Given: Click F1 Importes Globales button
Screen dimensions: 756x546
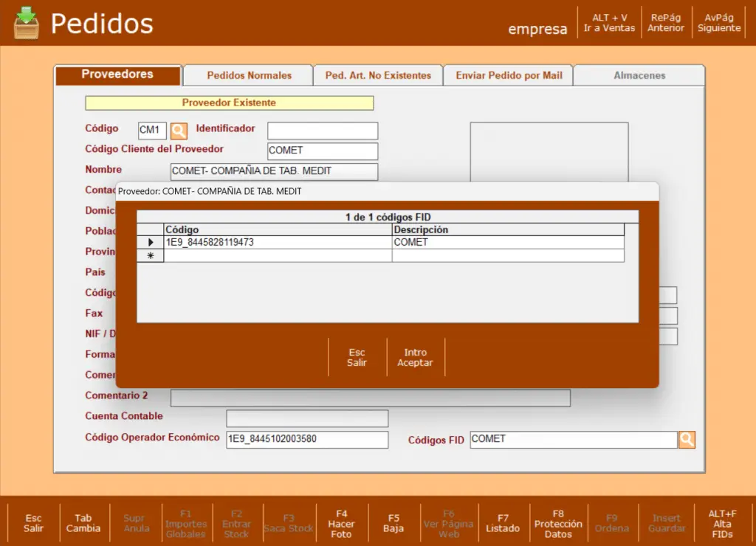Looking at the screenshot, I should 186,524.
